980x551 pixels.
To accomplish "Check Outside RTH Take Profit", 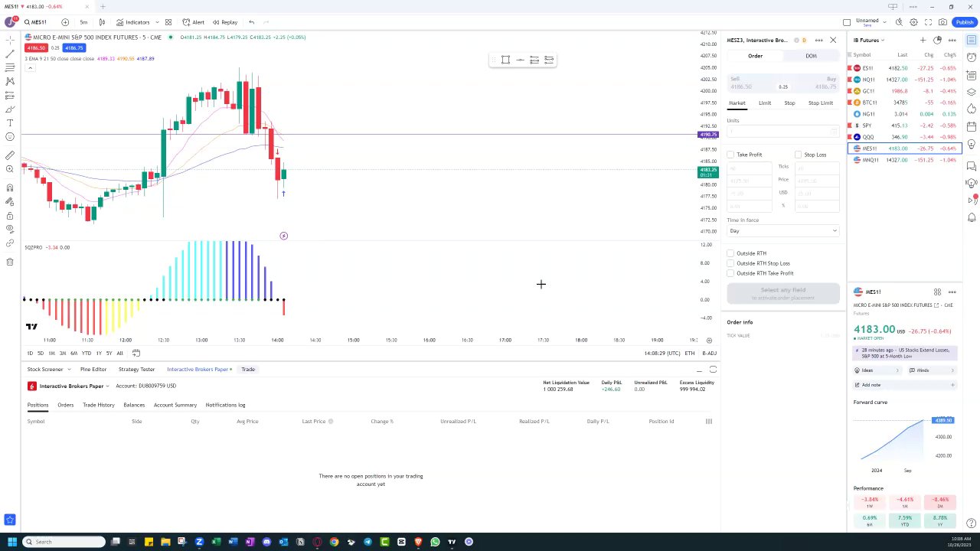I will click(730, 273).
